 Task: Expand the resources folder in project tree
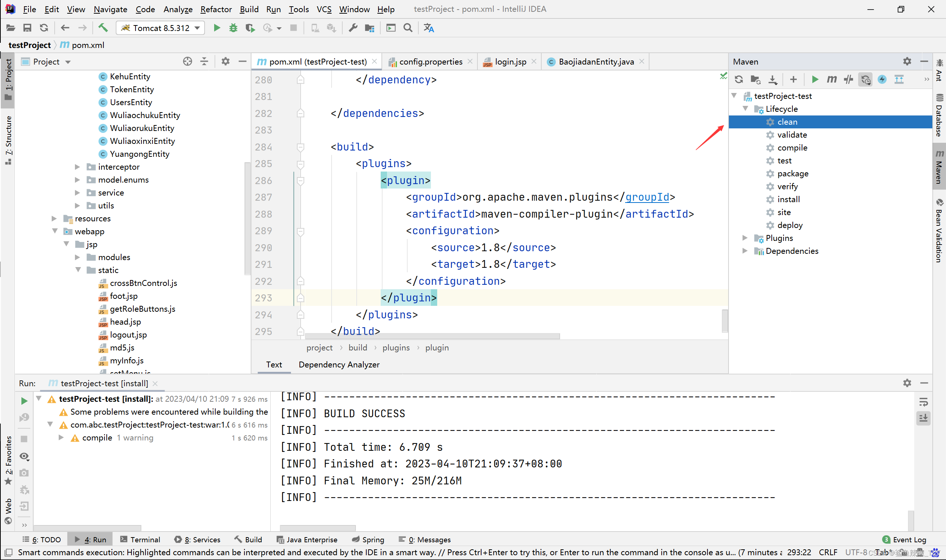click(54, 218)
